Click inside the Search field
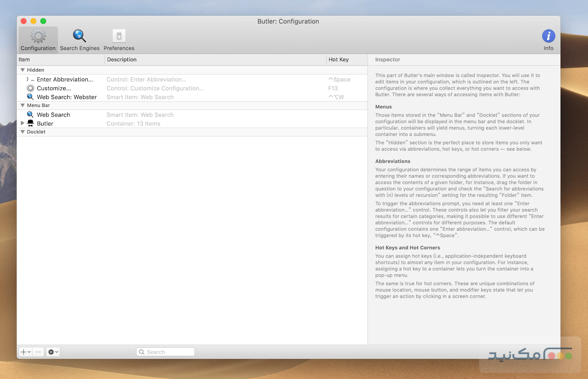Screen dimensions: 588x379 pos(167,352)
